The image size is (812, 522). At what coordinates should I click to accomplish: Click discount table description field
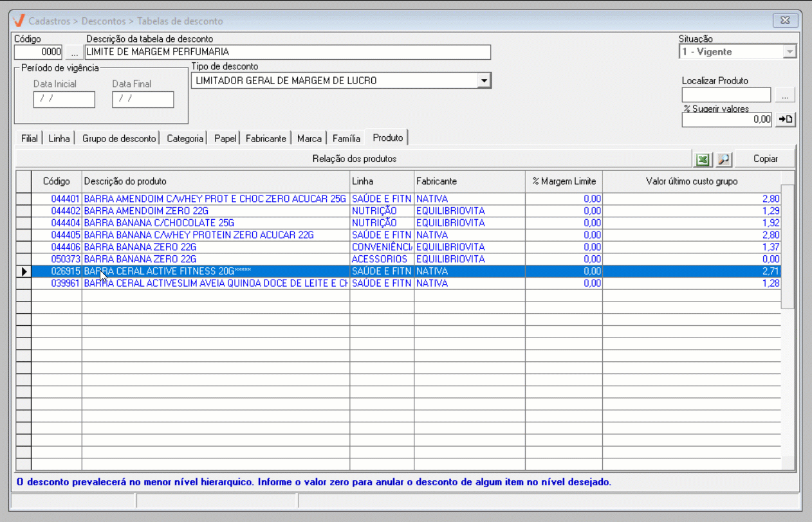[287, 52]
